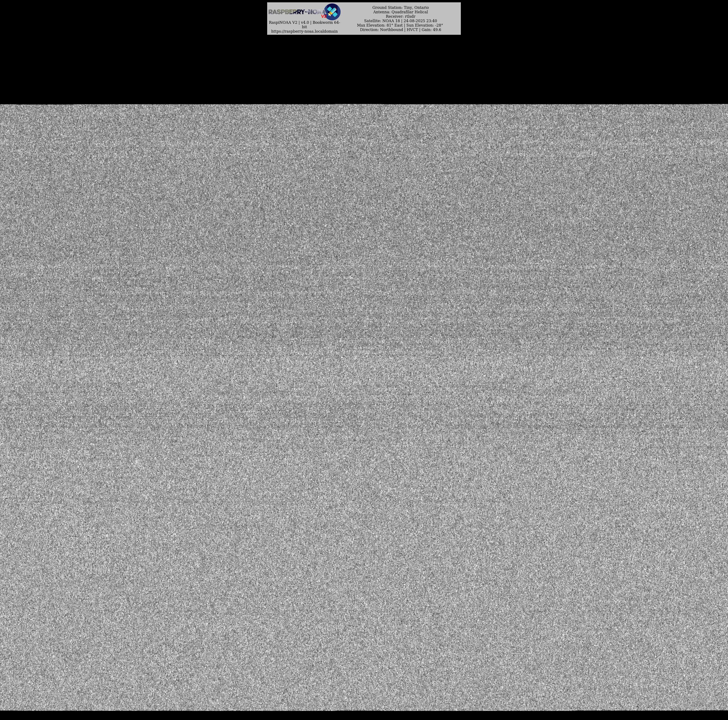Click the satellite logo icon
The height and width of the screenshot is (720, 728).
[332, 12]
